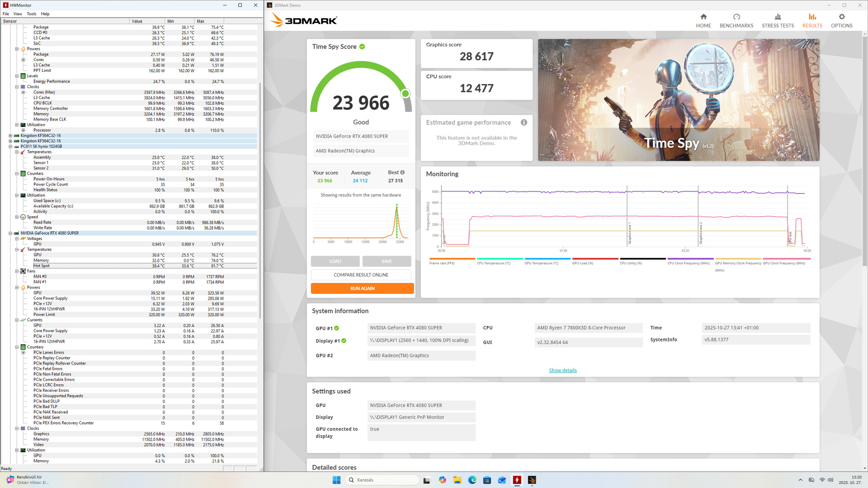Click the Show details link
Viewport: 868px width, 488px height.
pyautogui.click(x=562, y=370)
